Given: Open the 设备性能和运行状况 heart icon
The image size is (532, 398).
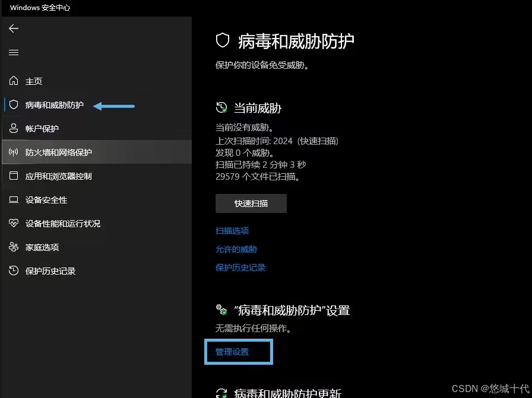Looking at the screenshot, I should [14, 223].
